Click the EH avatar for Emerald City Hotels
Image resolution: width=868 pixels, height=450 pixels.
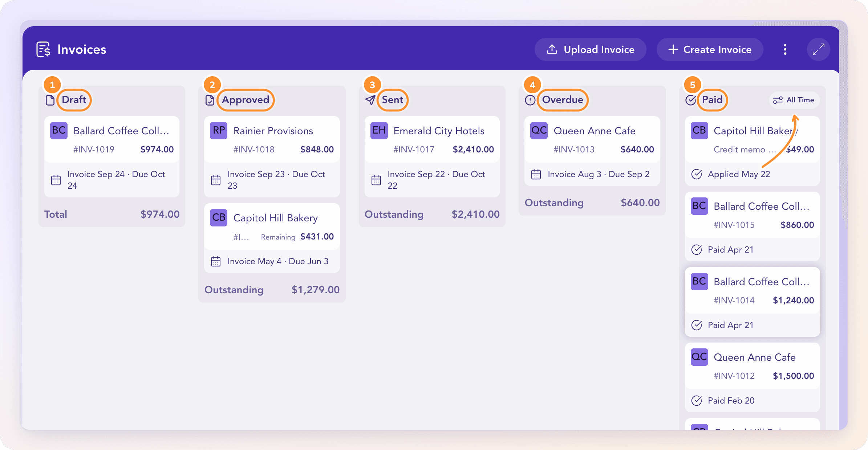pyautogui.click(x=379, y=131)
